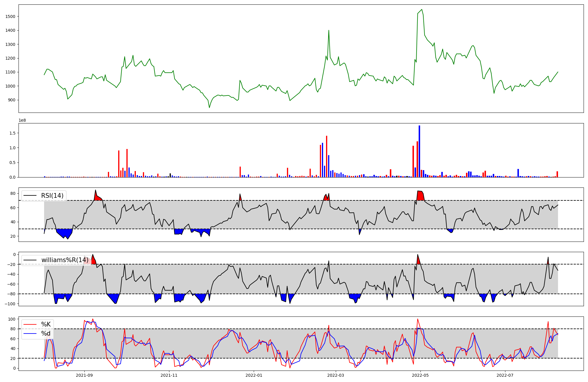Click the 2022-07 x-axis date label
Viewport: 588px width, 382px height.
[x=505, y=375]
